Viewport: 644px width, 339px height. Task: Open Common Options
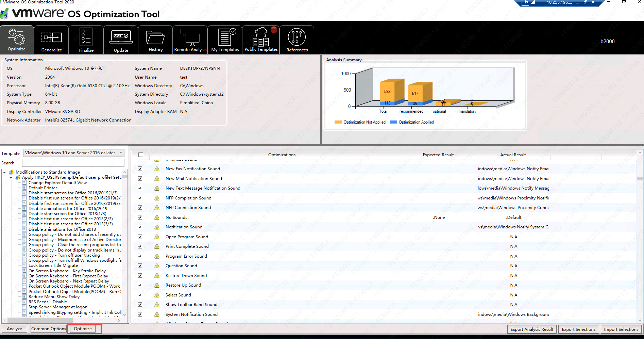(x=48, y=328)
